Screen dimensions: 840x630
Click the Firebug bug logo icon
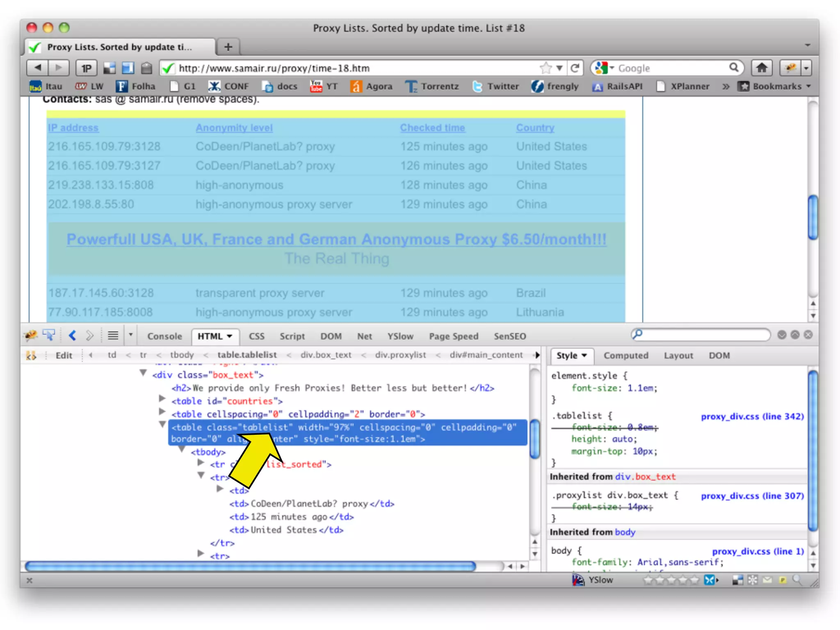click(x=31, y=336)
